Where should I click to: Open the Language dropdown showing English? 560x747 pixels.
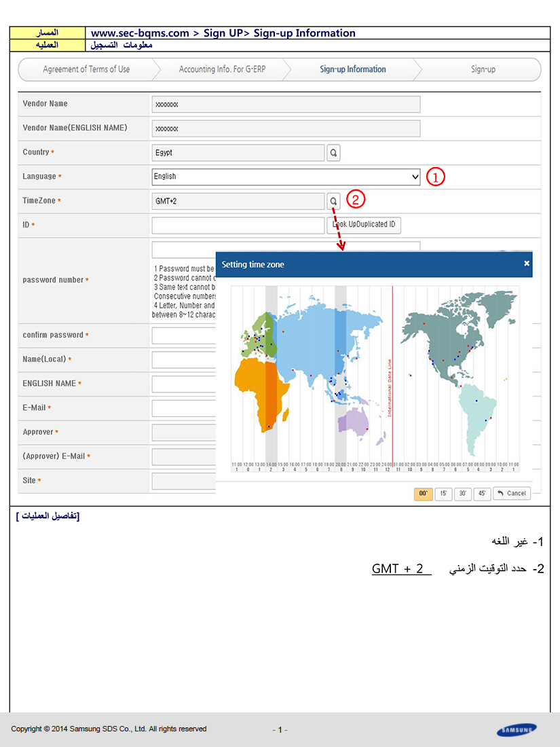286,177
